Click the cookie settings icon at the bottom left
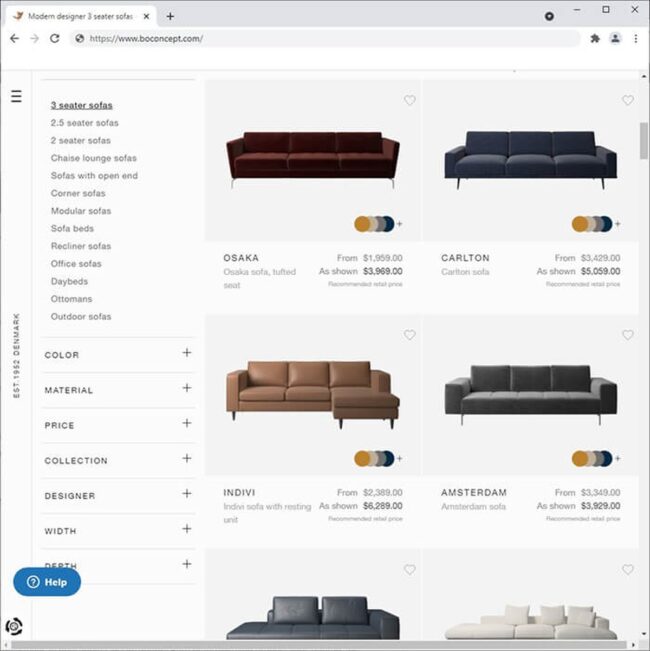This screenshot has height=651, width=650. (14, 627)
